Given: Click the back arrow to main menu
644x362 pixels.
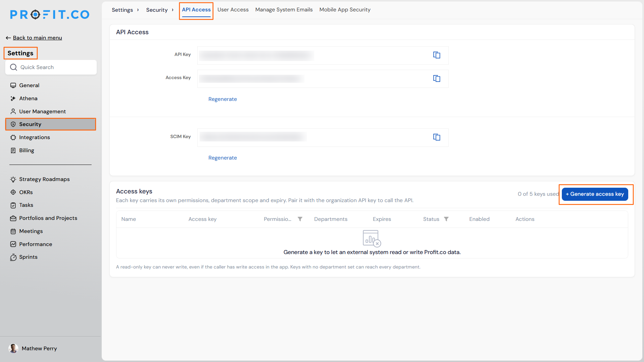Looking at the screenshot, I should click(8, 38).
